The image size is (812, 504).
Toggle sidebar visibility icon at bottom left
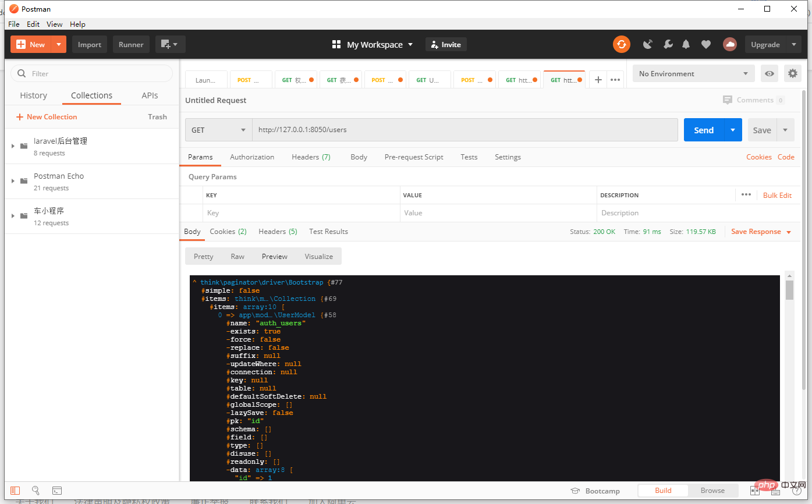click(x=15, y=491)
